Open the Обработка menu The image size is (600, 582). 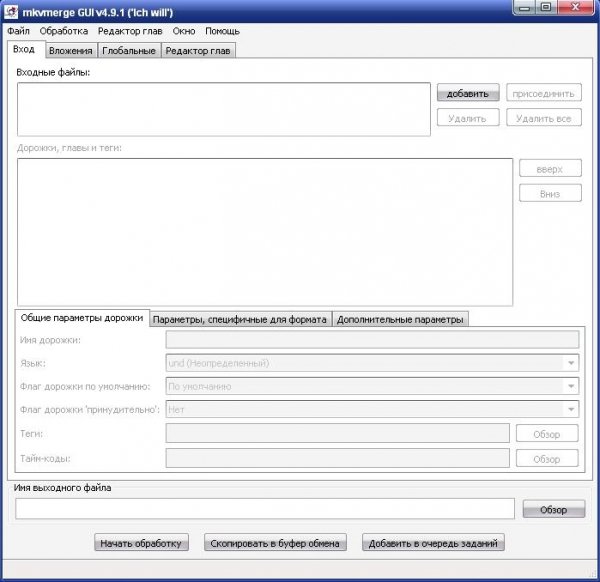tap(64, 31)
